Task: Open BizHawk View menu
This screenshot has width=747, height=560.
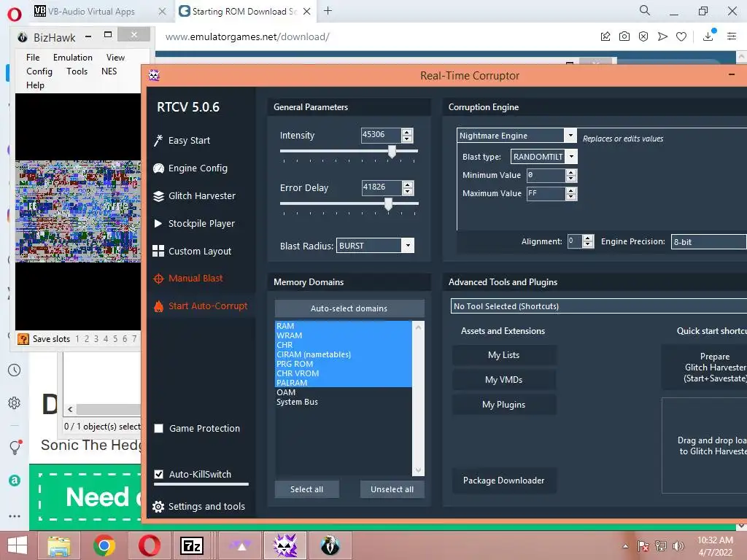Action: pyautogui.click(x=115, y=58)
